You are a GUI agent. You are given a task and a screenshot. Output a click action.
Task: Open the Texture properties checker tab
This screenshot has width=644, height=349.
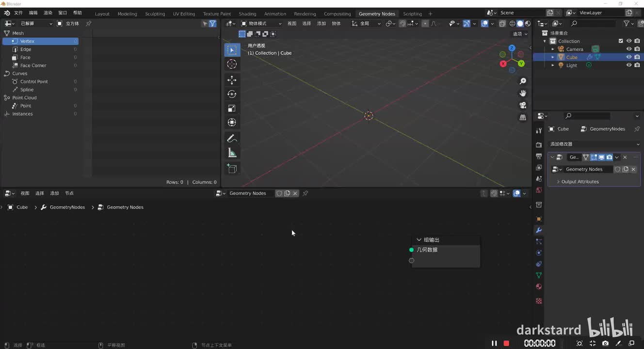pos(539,301)
